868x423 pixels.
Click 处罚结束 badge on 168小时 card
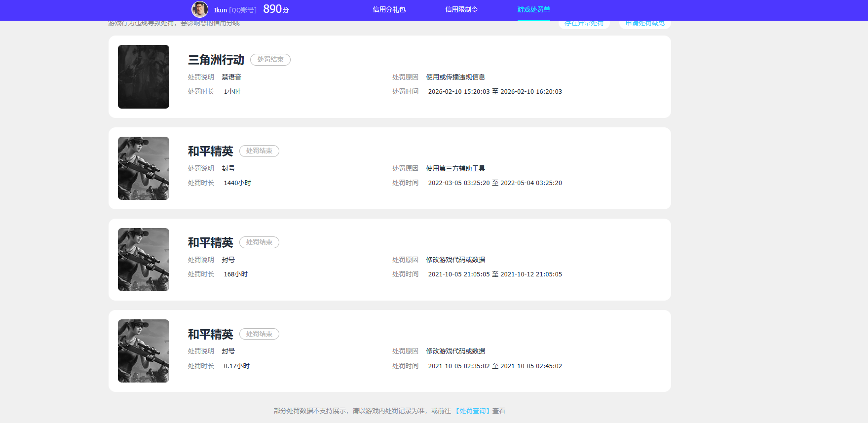(x=259, y=242)
